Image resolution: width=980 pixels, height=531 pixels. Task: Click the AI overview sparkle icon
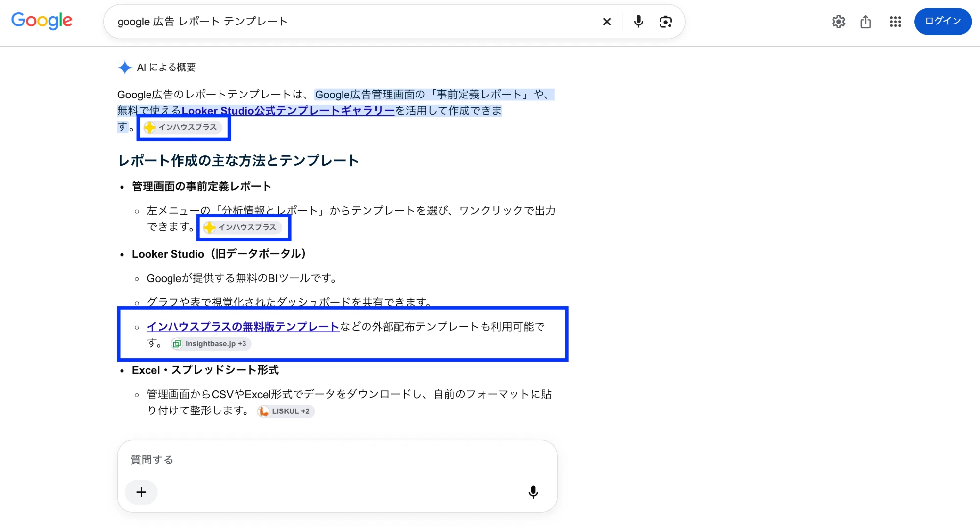click(x=125, y=67)
